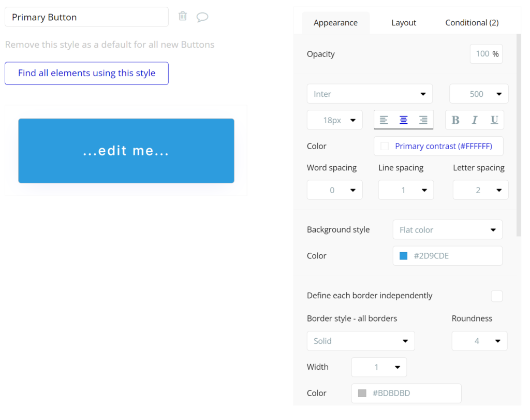The image size is (530, 420).
Task: Open the Background style Flat color dropdown
Action: pyautogui.click(x=448, y=229)
